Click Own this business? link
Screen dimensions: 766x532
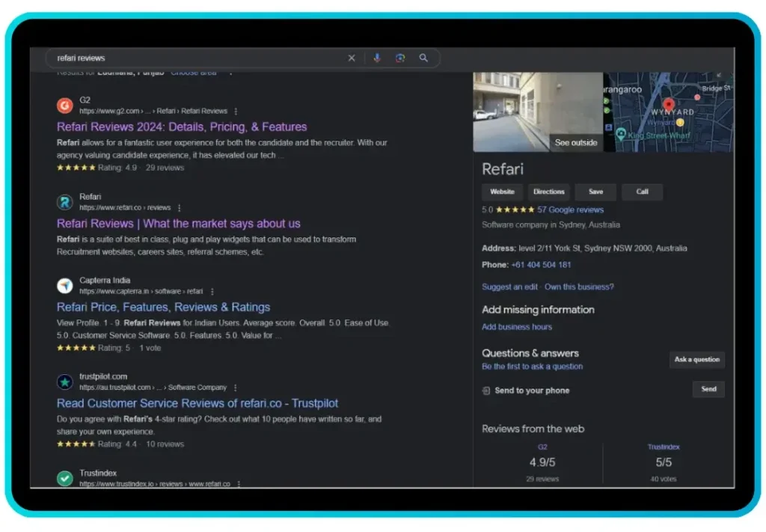click(579, 287)
